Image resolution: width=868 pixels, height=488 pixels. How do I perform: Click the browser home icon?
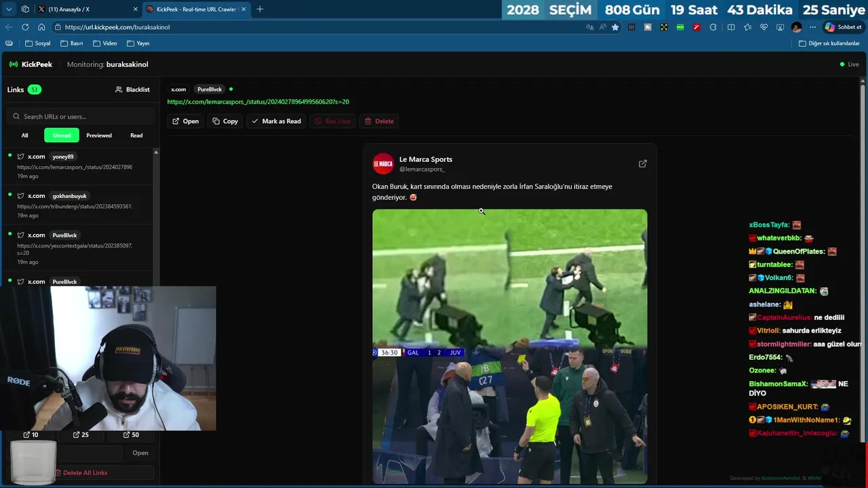click(x=41, y=27)
